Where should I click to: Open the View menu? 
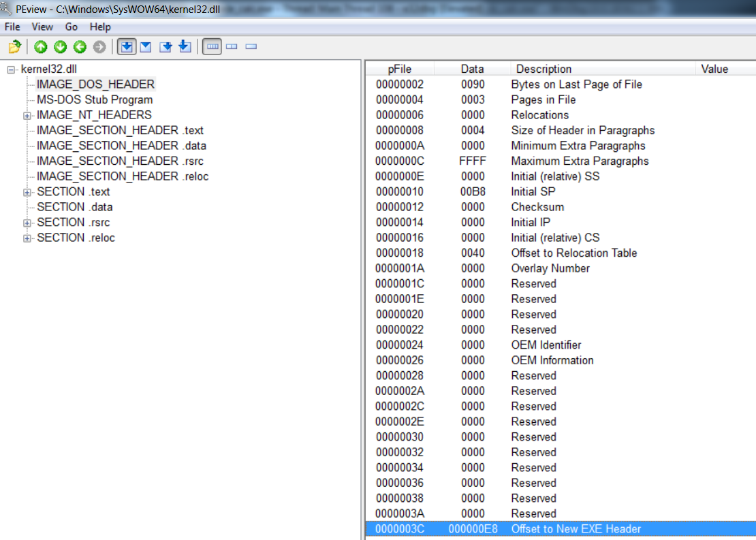(x=42, y=27)
